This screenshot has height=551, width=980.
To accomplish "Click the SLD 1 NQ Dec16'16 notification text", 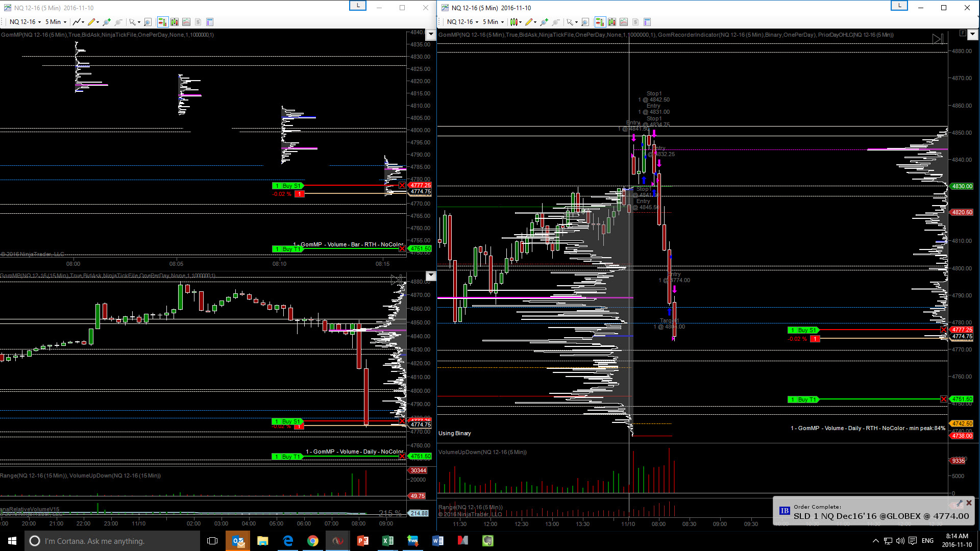I will (x=881, y=516).
